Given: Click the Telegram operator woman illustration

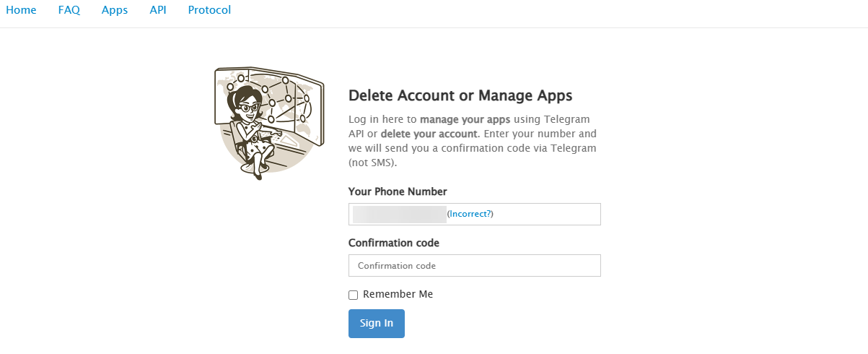Looking at the screenshot, I should point(253,130).
